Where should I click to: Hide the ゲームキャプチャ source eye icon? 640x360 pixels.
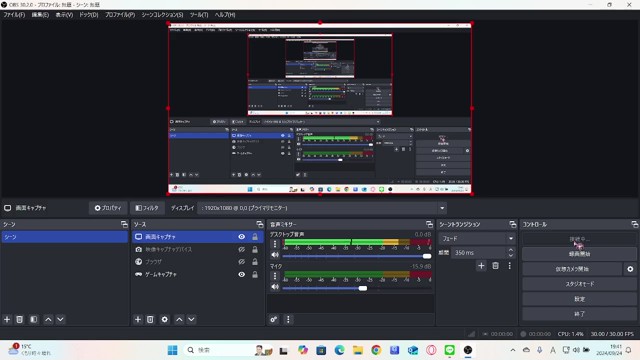(242, 274)
